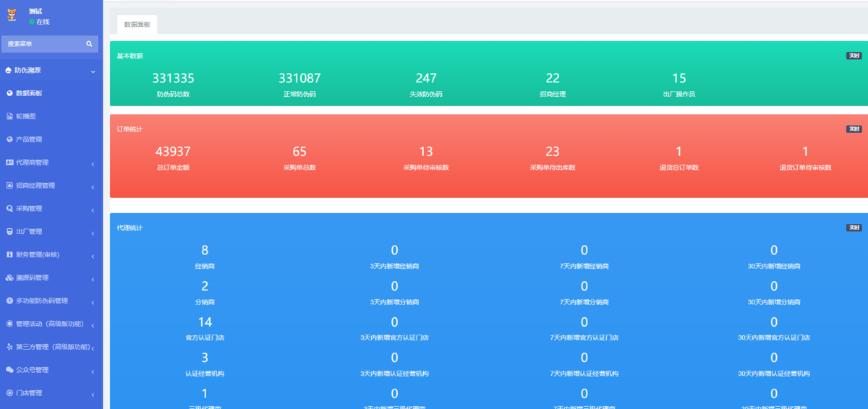Click the 退货总订单数 label
The height and width of the screenshot is (409, 868).
coord(679,168)
